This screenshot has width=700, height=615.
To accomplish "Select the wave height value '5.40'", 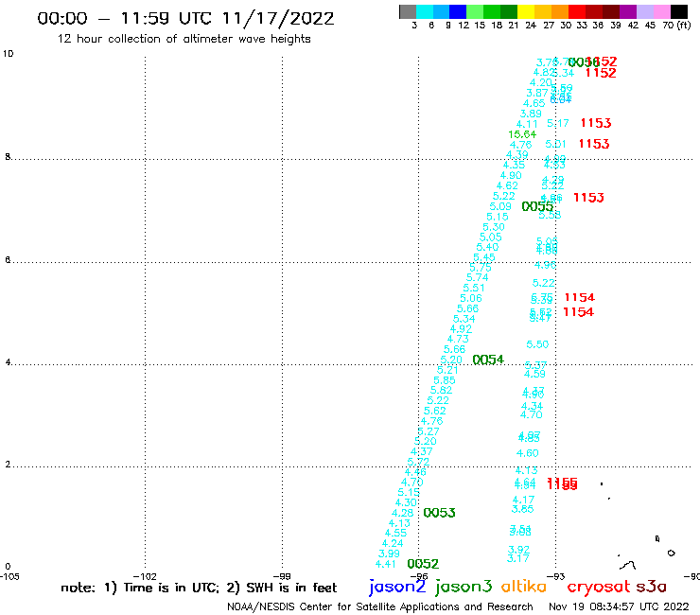I will 487,247.
